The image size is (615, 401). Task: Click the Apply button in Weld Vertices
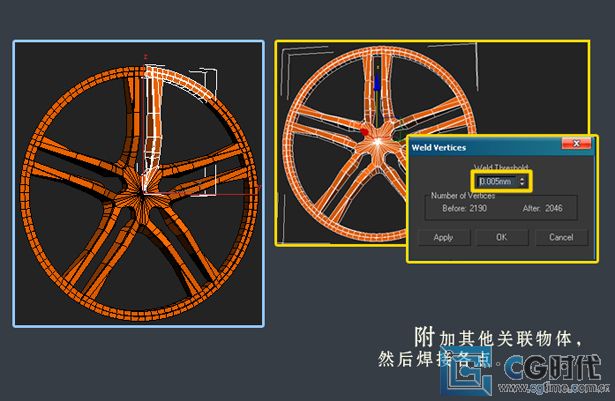pyautogui.click(x=443, y=237)
